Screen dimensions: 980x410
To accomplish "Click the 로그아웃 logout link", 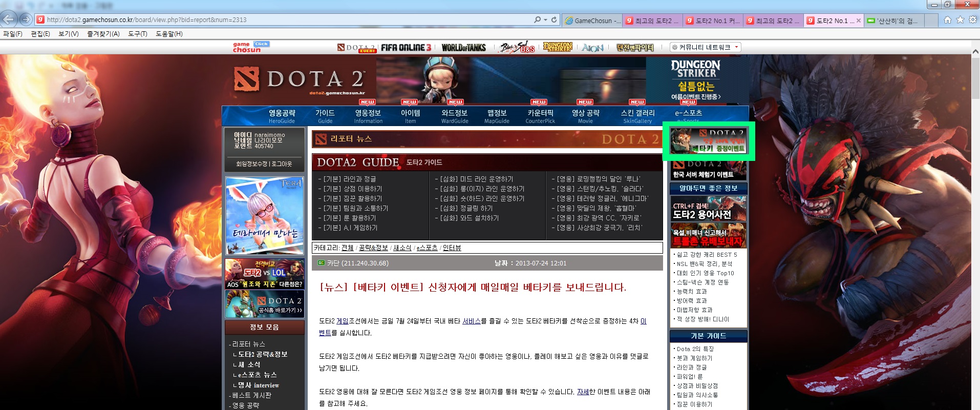I will [x=282, y=164].
